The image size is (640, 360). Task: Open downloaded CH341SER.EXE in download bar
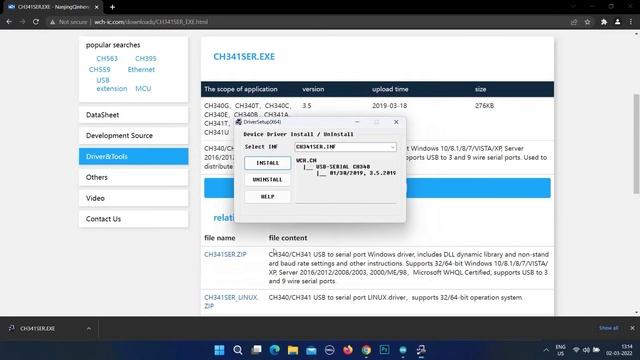pyautogui.click(x=38, y=328)
